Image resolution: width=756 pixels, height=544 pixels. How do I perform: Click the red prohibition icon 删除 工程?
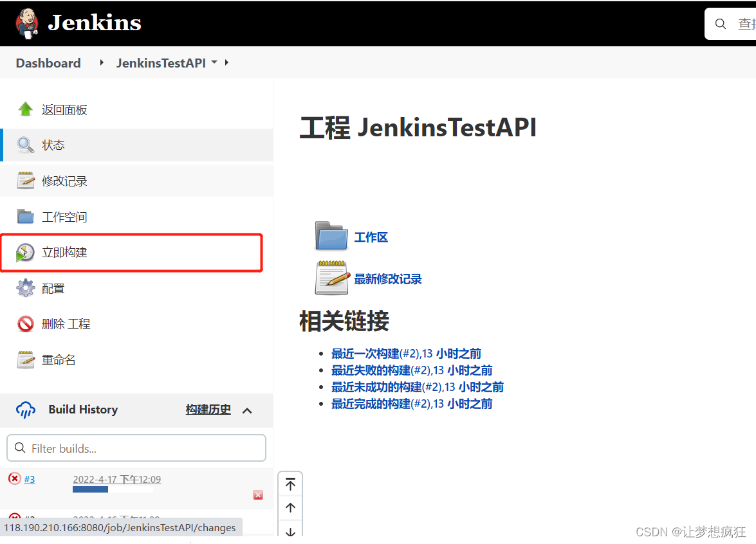pyautogui.click(x=26, y=324)
